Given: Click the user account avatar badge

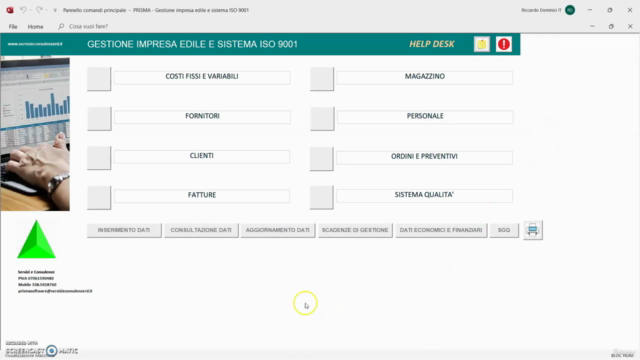Looking at the screenshot, I should 570,10.
